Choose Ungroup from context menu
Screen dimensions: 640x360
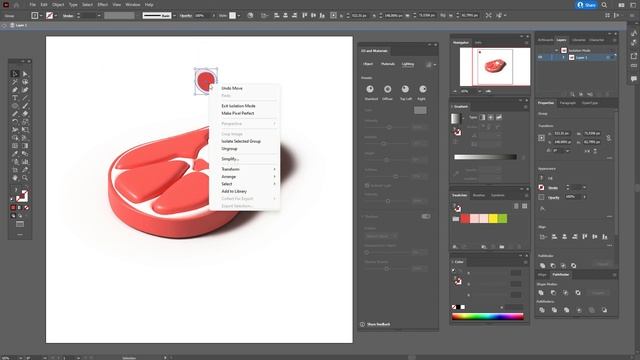tap(229, 149)
